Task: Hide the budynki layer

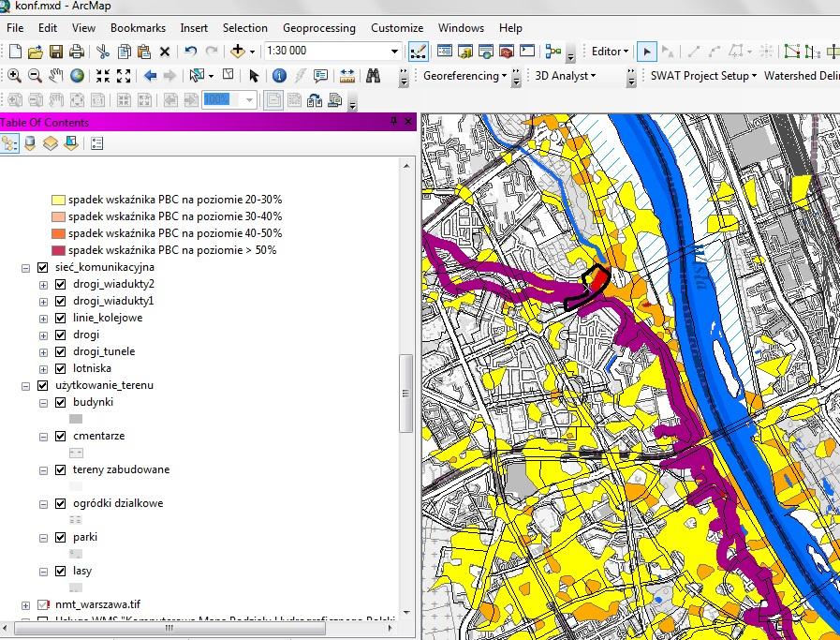Action: pos(61,403)
